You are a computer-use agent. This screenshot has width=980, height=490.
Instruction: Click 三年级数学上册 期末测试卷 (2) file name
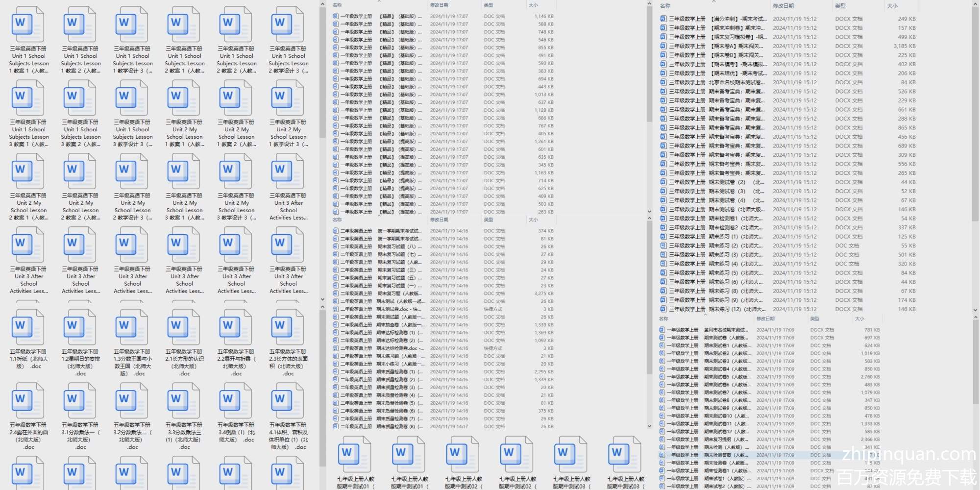point(716,182)
